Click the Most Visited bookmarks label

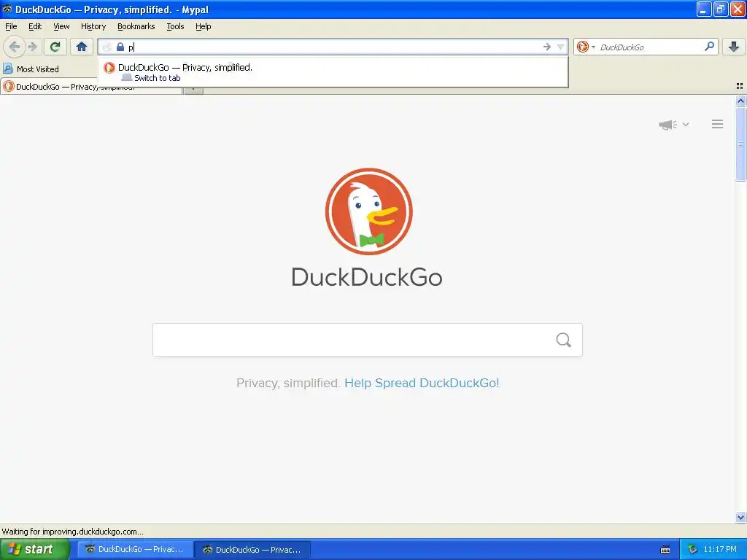coord(38,69)
